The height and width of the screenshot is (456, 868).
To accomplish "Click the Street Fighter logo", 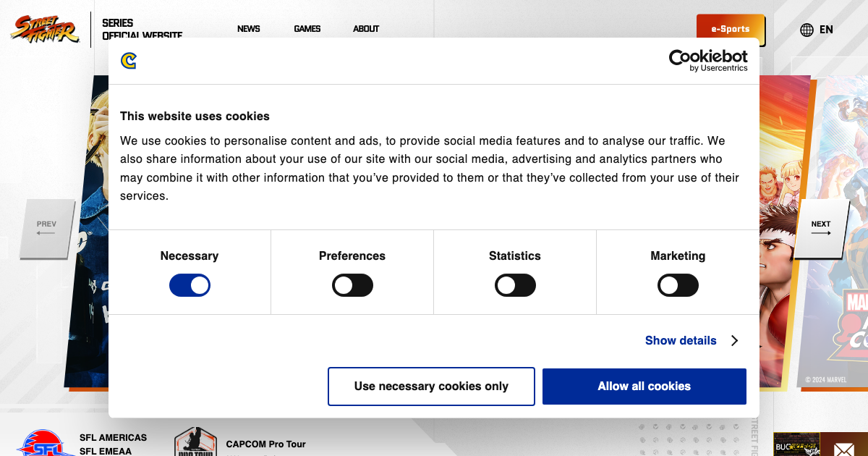I will click(x=44, y=29).
